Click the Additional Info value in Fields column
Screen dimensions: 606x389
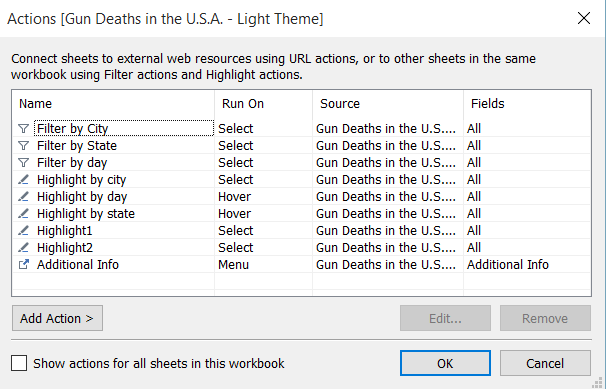tap(508, 265)
